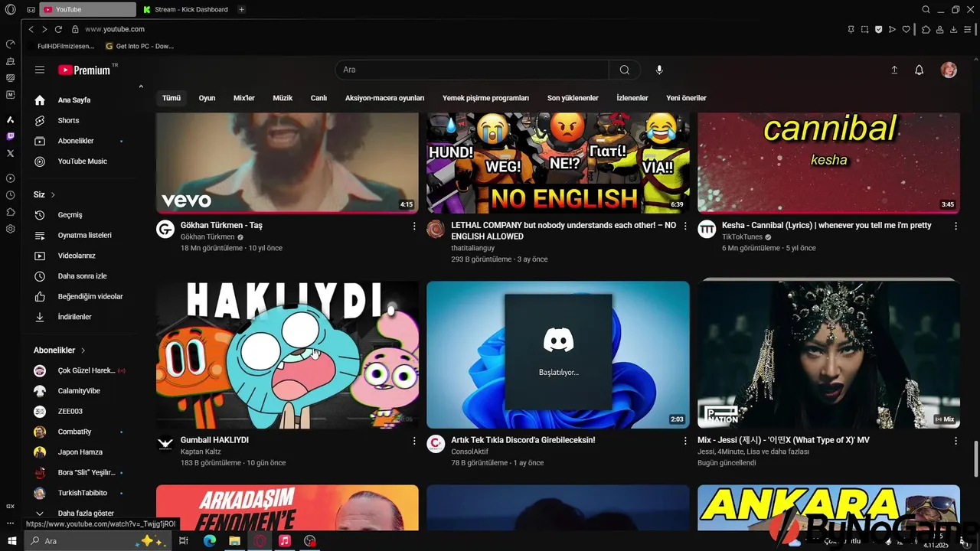Click the www.youtube.com address bar
Image resolution: width=980 pixels, height=551 pixels.
pos(115,29)
